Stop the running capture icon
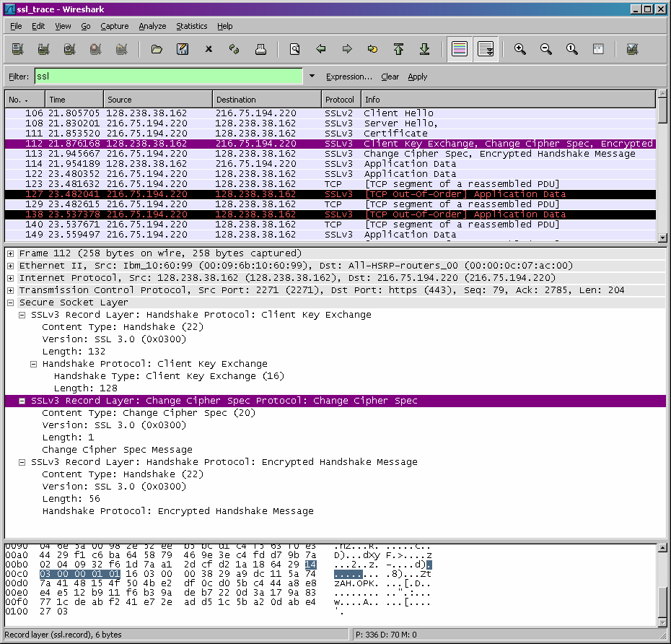 click(95, 49)
